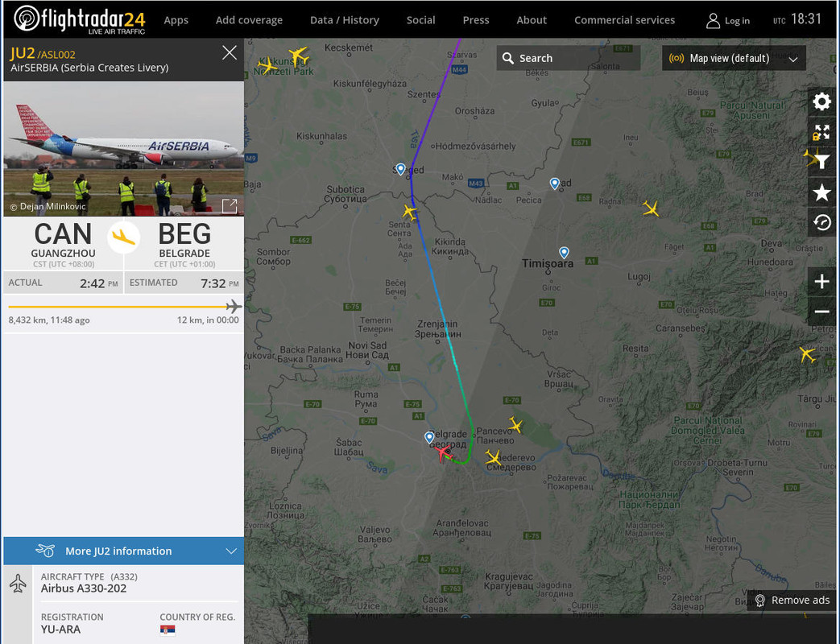Click the aircraft type plane icon
The width and height of the screenshot is (840, 644).
pos(19,584)
